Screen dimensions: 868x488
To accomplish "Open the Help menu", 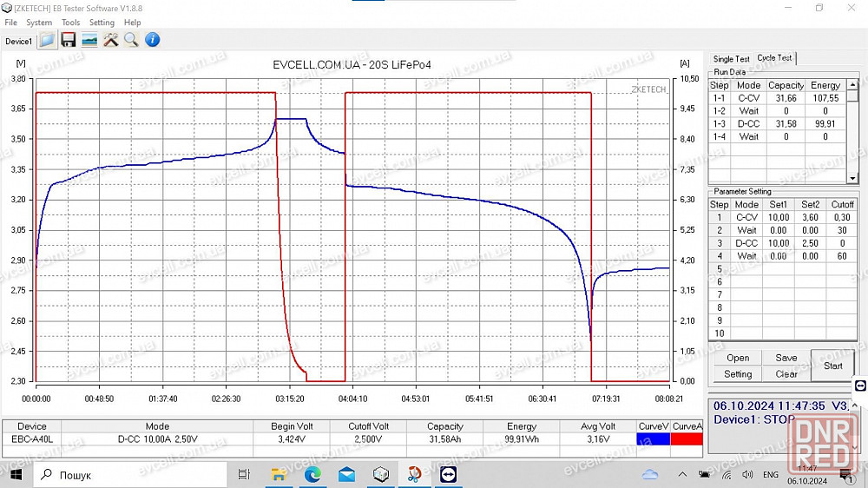I will 132,23.
